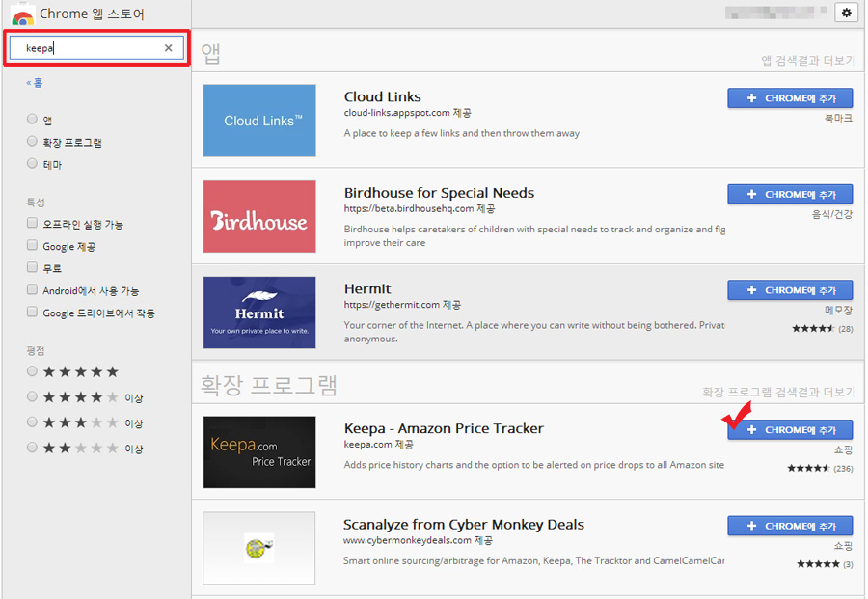The width and height of the screenshot is (868, 599).
Task: Open the Cloud Links thumbnail
Action: pos(259,121)
